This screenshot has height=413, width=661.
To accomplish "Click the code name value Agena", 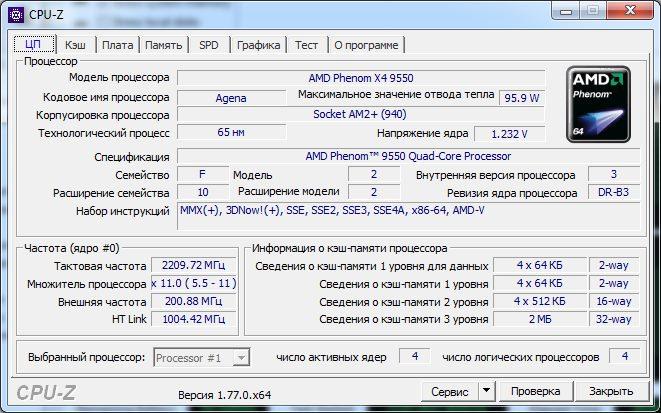I will (x=231, y=98).
